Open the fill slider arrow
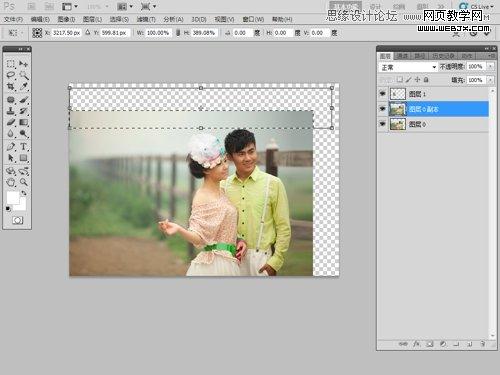The height and width of the screenshot is (375, 500). coord(490,80)
